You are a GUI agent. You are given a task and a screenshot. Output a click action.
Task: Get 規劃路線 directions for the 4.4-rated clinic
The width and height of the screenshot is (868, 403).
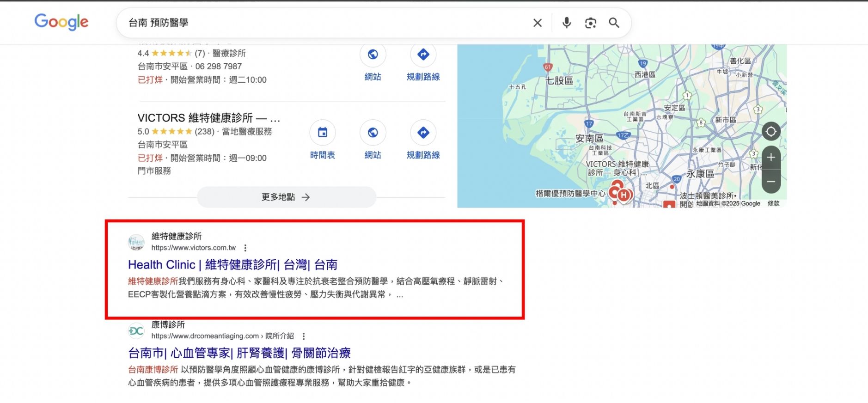click(x=423, y=55)
